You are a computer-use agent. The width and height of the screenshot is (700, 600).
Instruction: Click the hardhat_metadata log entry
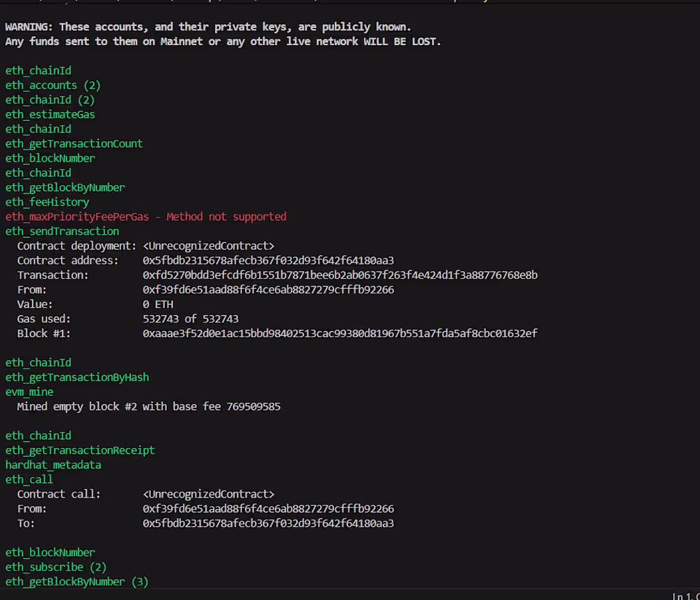click(53, 464)
